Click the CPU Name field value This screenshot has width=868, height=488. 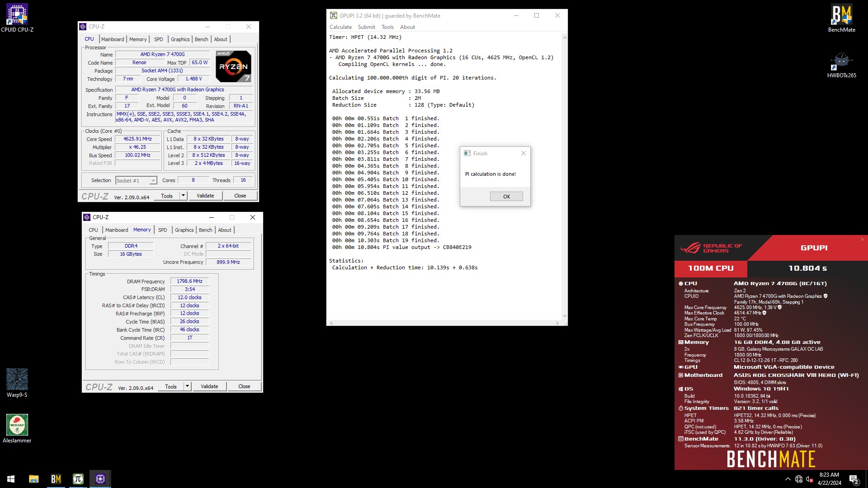[x=162, y=54]
